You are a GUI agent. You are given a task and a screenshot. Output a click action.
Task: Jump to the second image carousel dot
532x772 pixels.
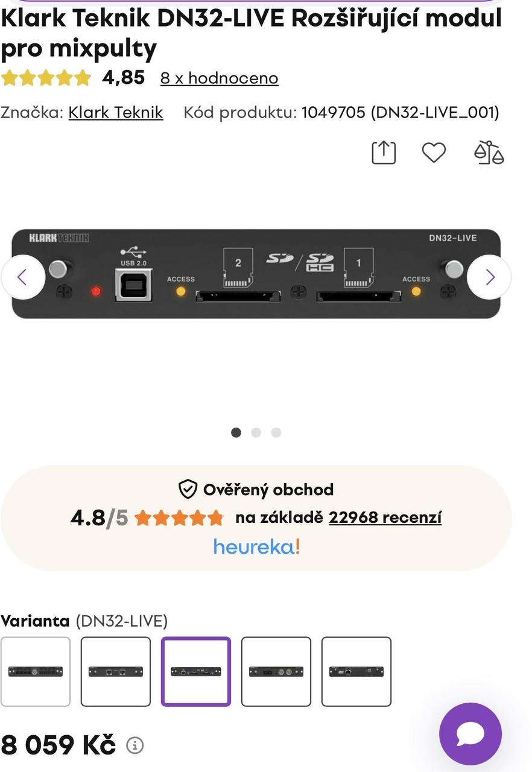tap(256, 432)
